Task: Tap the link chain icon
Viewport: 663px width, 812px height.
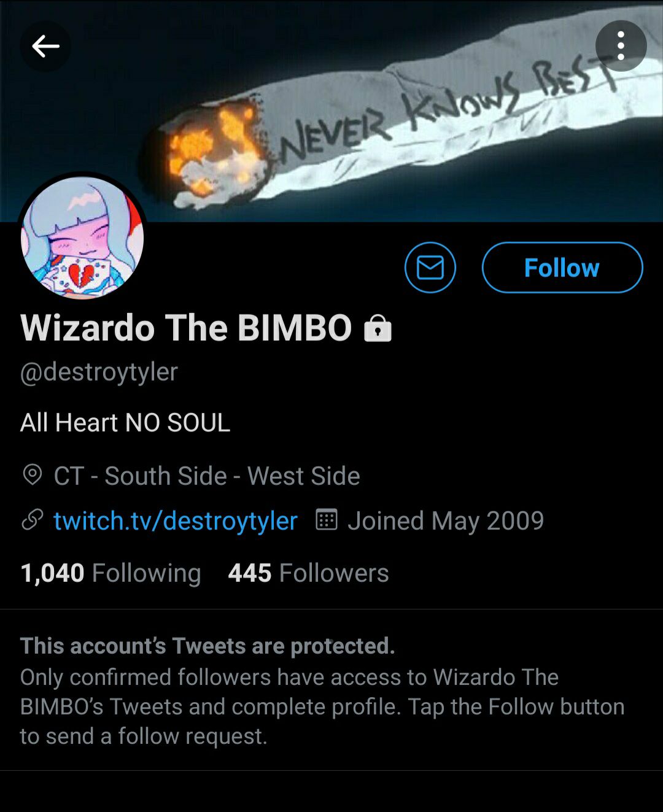Action: [33, 520]
